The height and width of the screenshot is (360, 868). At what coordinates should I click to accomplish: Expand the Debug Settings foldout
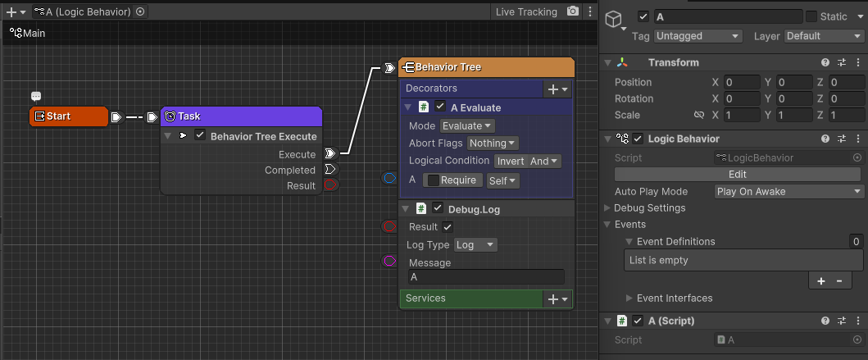607,208
